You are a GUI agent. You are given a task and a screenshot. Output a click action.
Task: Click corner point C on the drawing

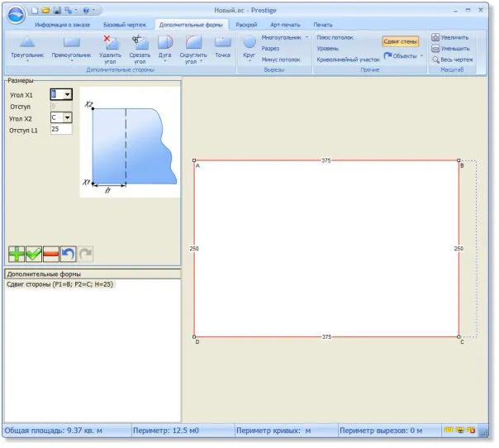pos(459,336)
